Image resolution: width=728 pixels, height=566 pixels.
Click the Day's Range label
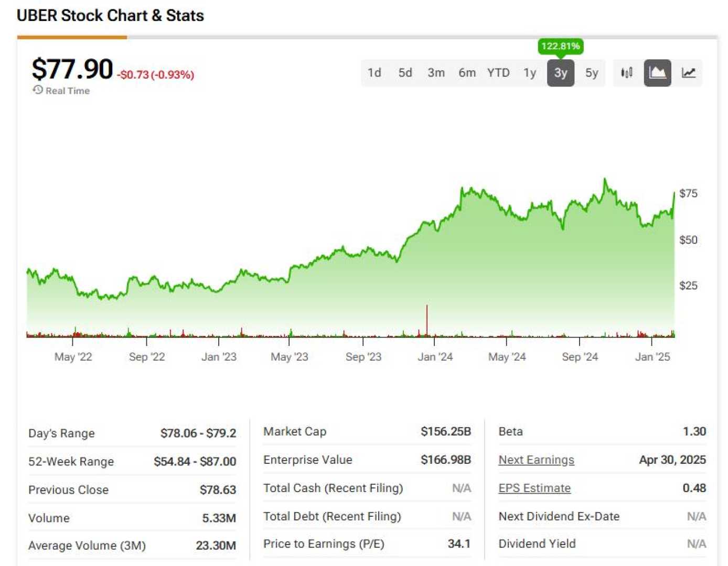(61, 433)
